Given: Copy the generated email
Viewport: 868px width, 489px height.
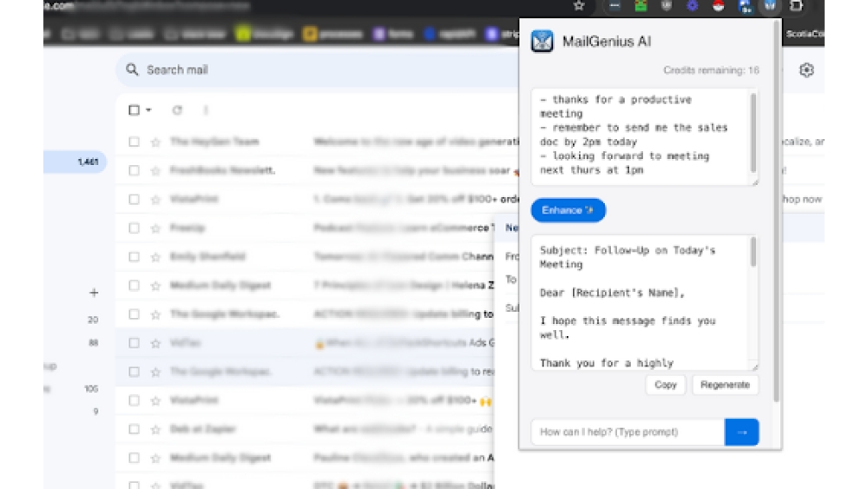Looking at the screenshot, I should (666, 385).
